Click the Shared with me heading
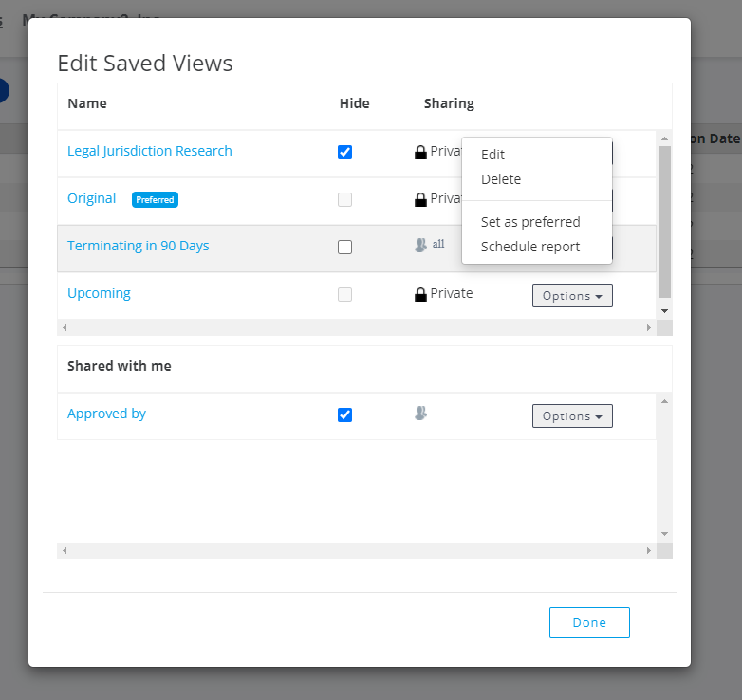 120,366
